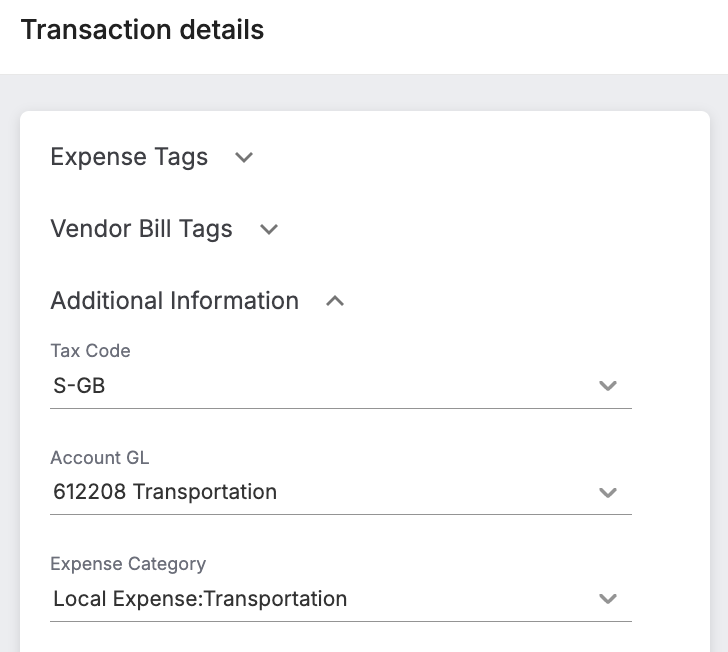Select the Local Expense:Transportation category value
The image size is (728, 652).
(200, 599)
